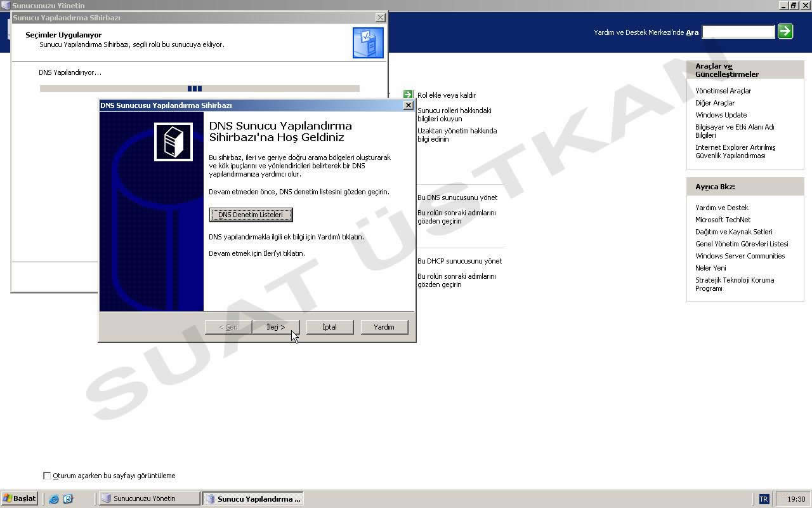Open Stratejik Teknoloji Koruma Programı link

[x=735, y=284]
